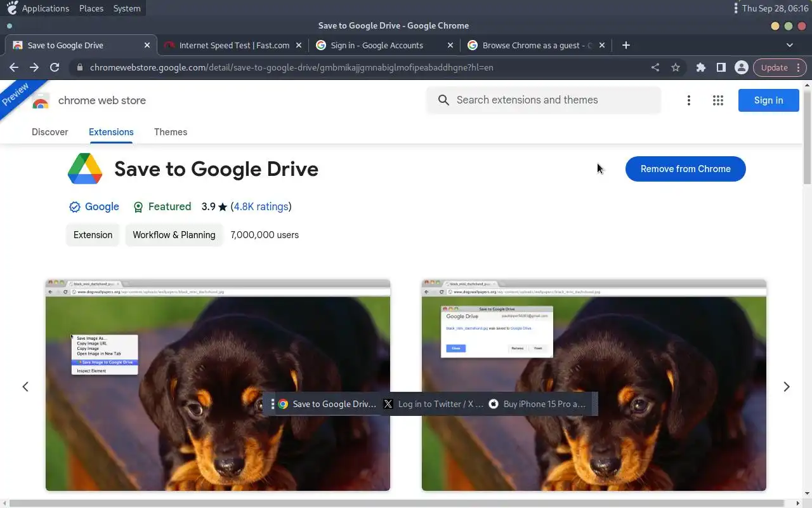This screenshot has width=812, height=508.
Task: Open the second screenshot with saved dialog
Action: [594, 385]
